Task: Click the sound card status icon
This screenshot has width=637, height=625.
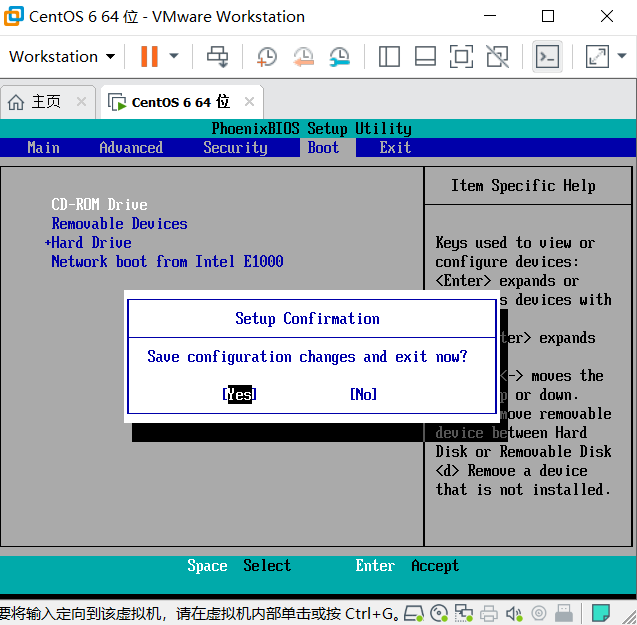Action: tap(514, 613)
